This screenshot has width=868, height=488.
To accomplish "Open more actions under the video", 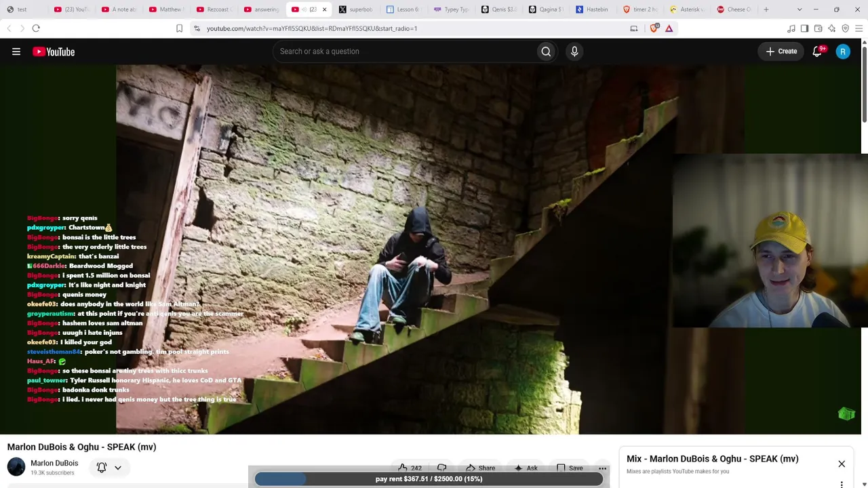I will [x=602, y=468].
